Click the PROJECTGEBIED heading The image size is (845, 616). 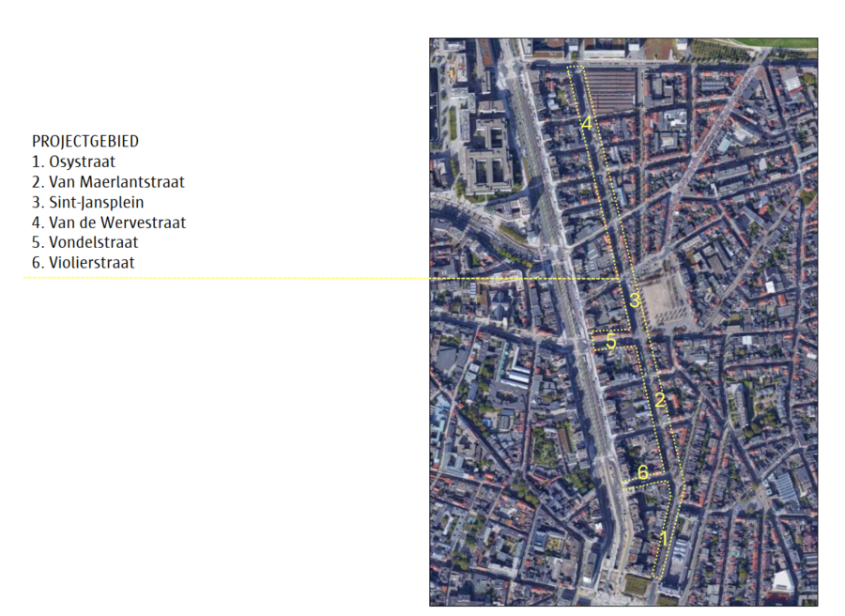click(85, 141)
